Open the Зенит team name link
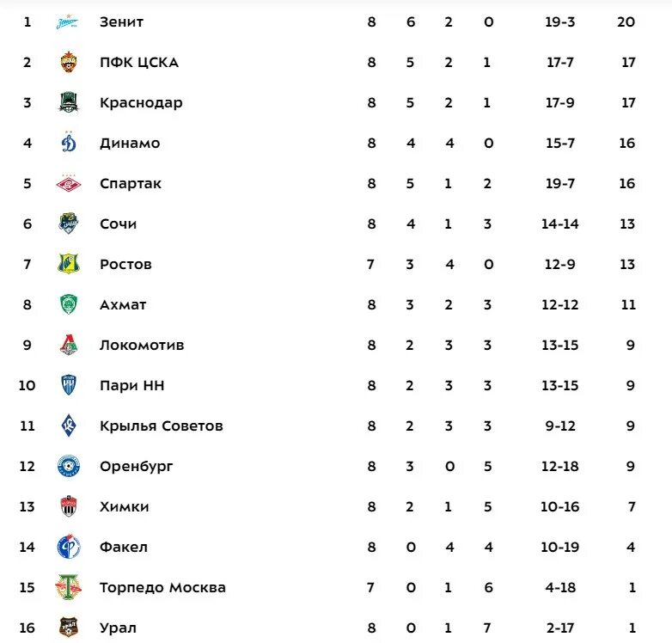Viewport: 672px width, 643px height. point(121,21)
